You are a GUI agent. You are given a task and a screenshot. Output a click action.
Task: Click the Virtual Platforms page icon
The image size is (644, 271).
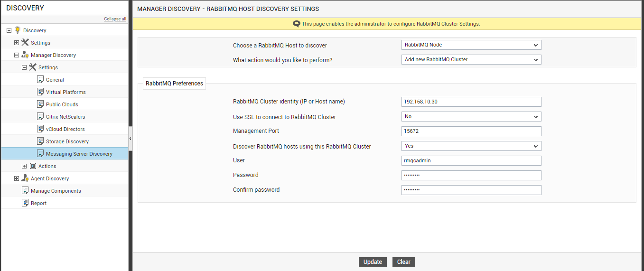40,92
